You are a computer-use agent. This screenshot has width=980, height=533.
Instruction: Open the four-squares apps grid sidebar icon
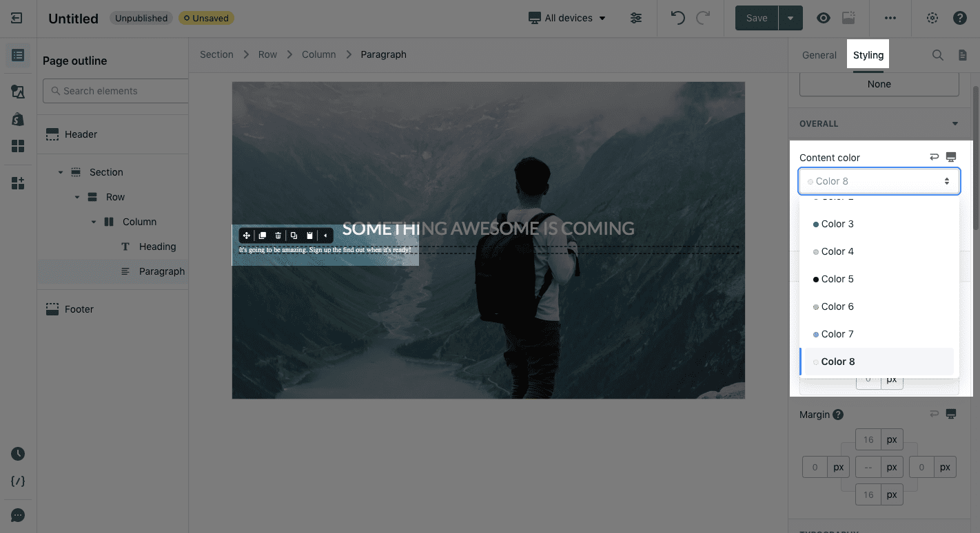coord(18,146)
